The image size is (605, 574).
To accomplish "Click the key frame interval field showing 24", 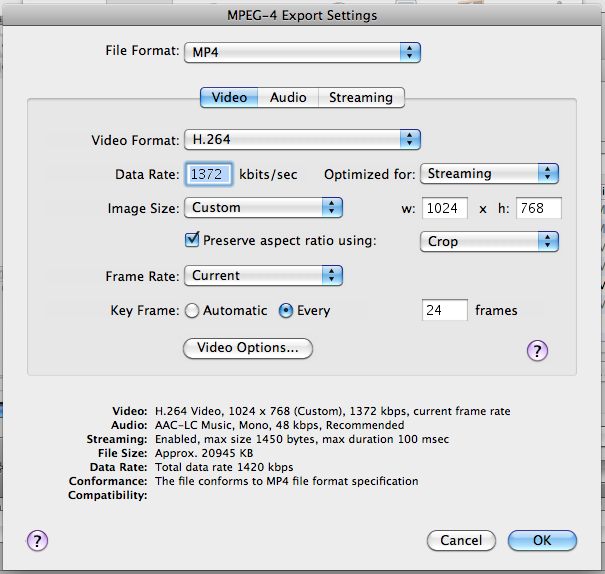I will 445,310.
